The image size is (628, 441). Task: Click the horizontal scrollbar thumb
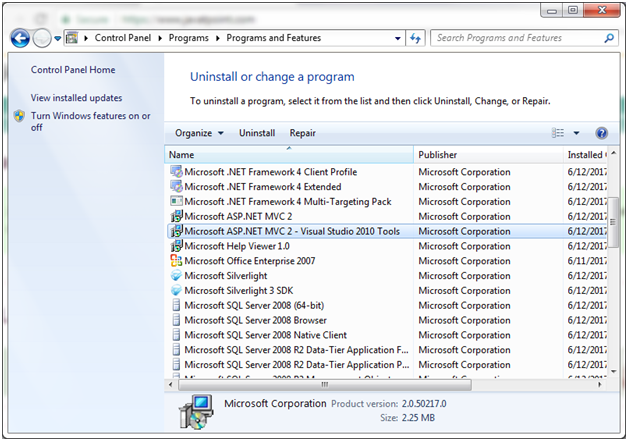pos(325,385)
